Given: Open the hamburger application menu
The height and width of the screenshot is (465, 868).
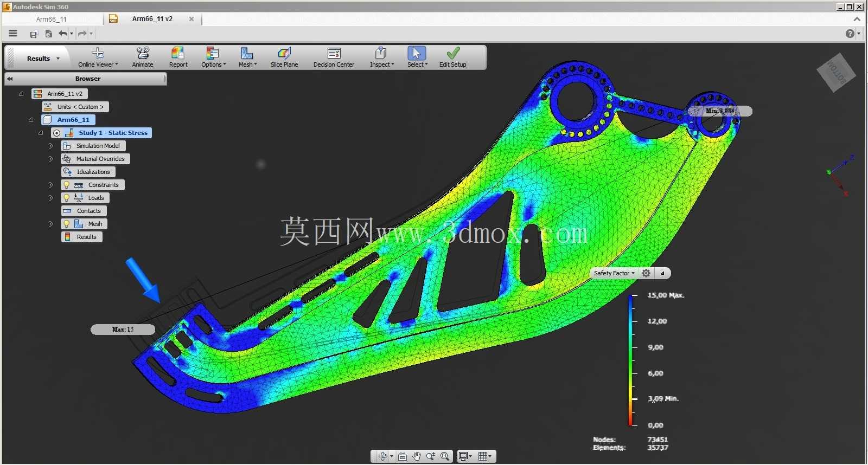Looking at the screenshot, I should 13,34.
